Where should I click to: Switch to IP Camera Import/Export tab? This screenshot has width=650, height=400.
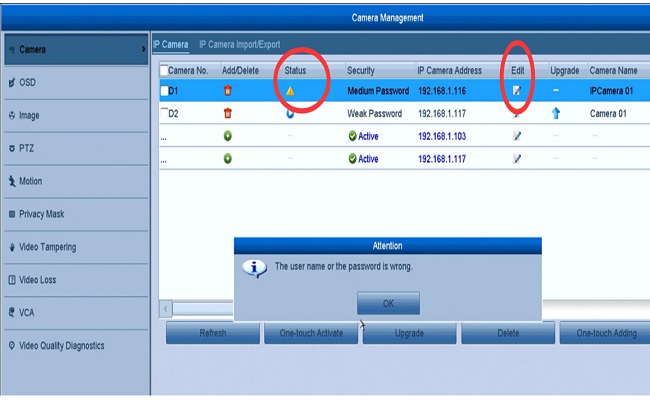[x=240, y=44]
